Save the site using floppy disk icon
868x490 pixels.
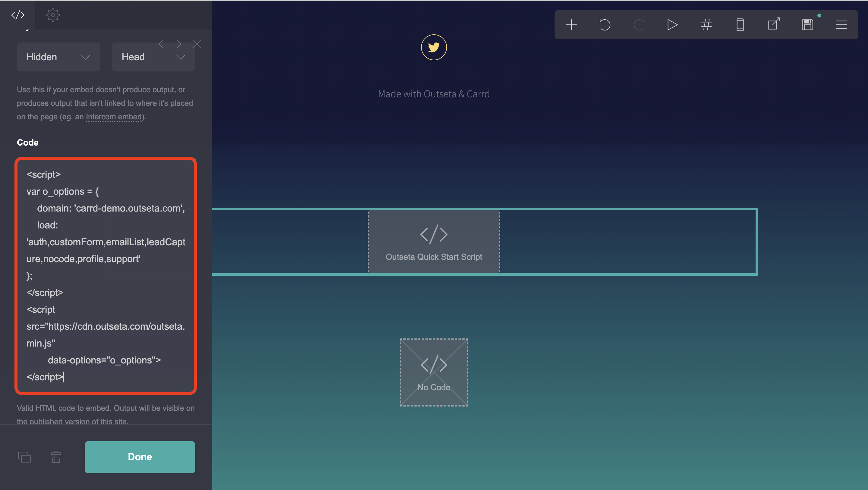808,25
